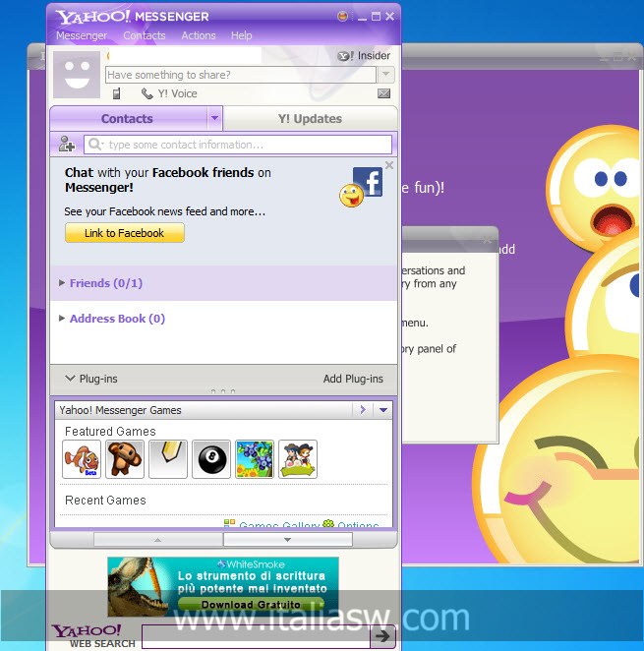Screen dimensions: 644x651
Task: Minimize the Yahoo Messenger window
Action: [363, 17]
